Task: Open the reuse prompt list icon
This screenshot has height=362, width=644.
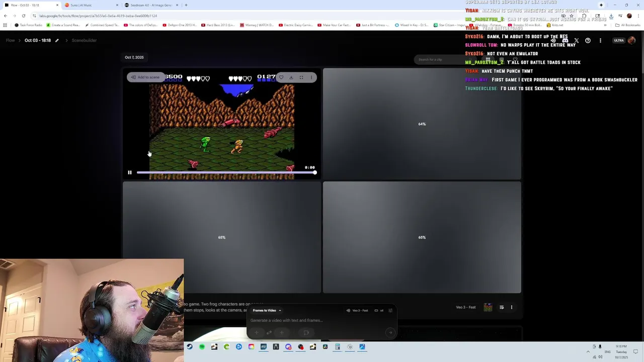Action: tap(502, 307)
